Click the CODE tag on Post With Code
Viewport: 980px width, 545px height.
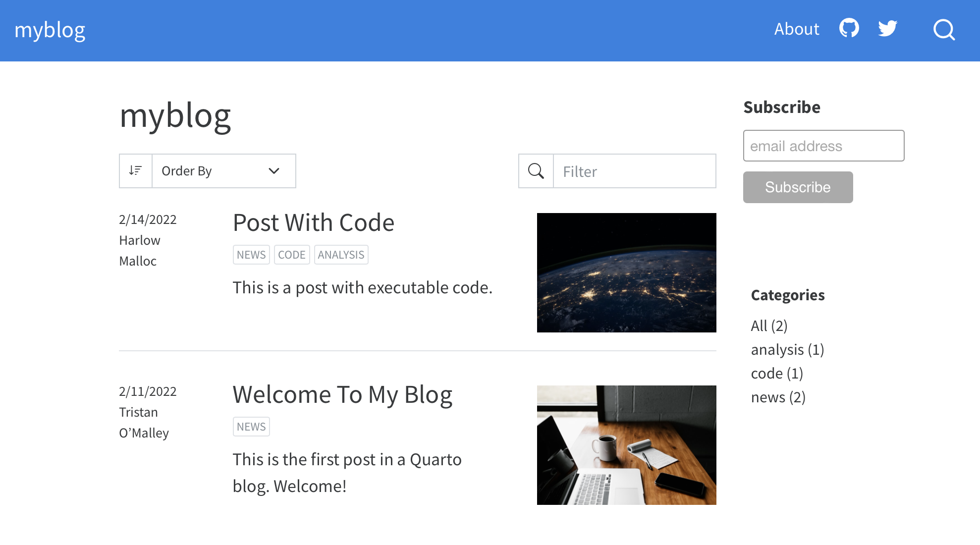pyautogui.click(x=291, y=254)
